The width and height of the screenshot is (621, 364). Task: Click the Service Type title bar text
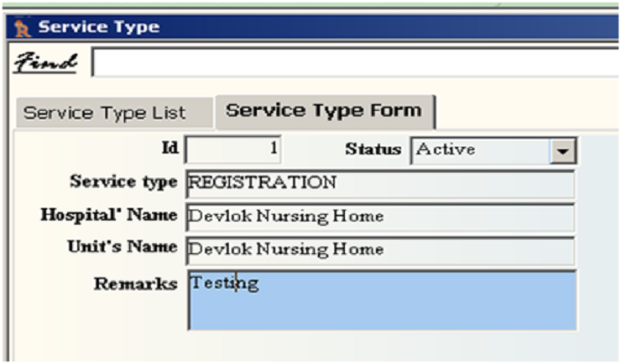(x=98, y=27)
